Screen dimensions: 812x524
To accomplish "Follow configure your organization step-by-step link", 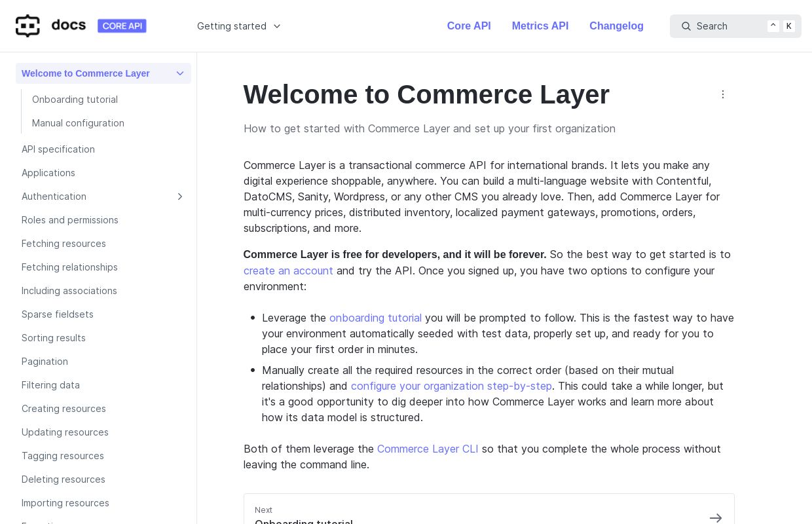I will 451,386.
